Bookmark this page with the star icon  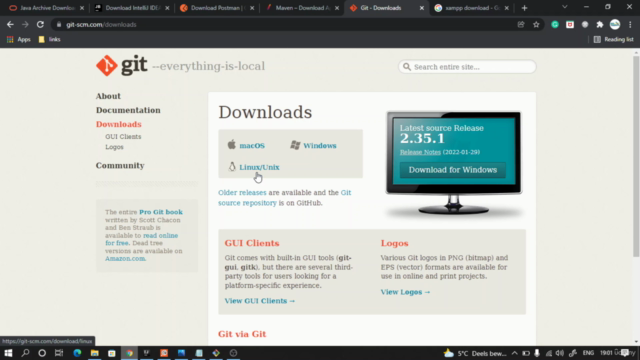[x=536, y=24]
